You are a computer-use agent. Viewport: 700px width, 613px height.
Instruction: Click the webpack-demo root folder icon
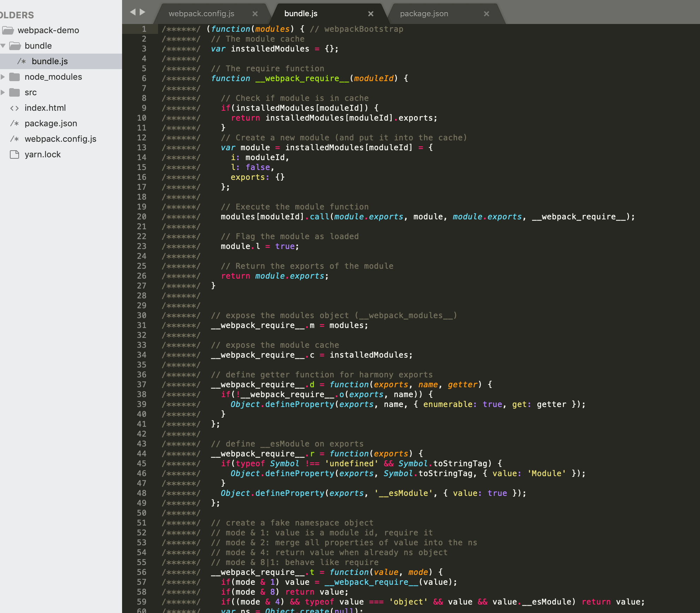click(8, 30)
